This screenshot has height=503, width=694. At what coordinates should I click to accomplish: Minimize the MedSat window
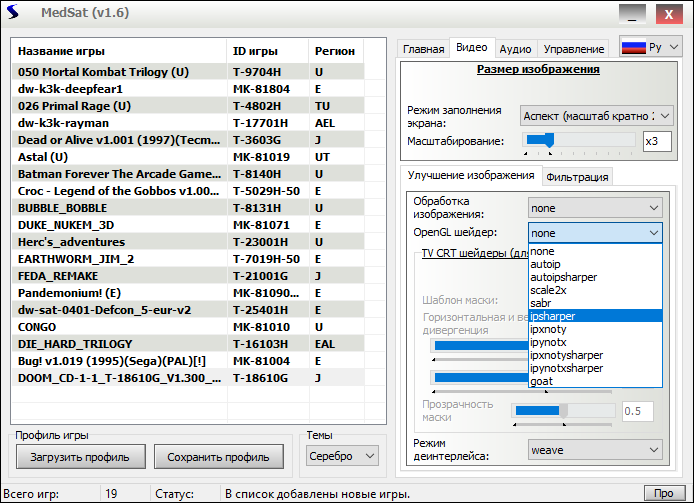(x=632, y=14)
